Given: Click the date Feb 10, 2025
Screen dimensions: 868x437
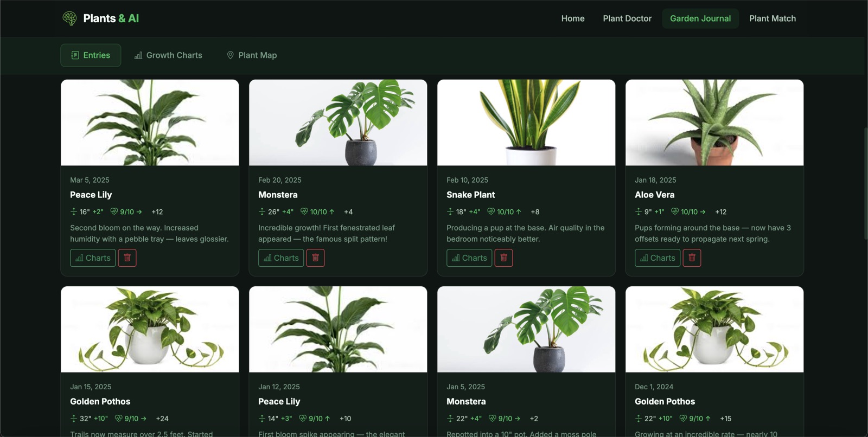Looking at the screenshot, I should coord(467,180).
